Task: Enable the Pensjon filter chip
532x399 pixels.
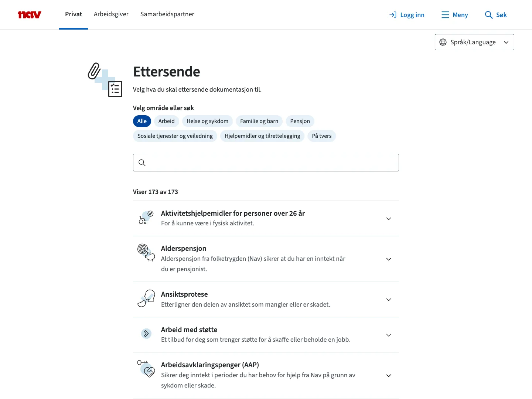Action: pos(300,121)
